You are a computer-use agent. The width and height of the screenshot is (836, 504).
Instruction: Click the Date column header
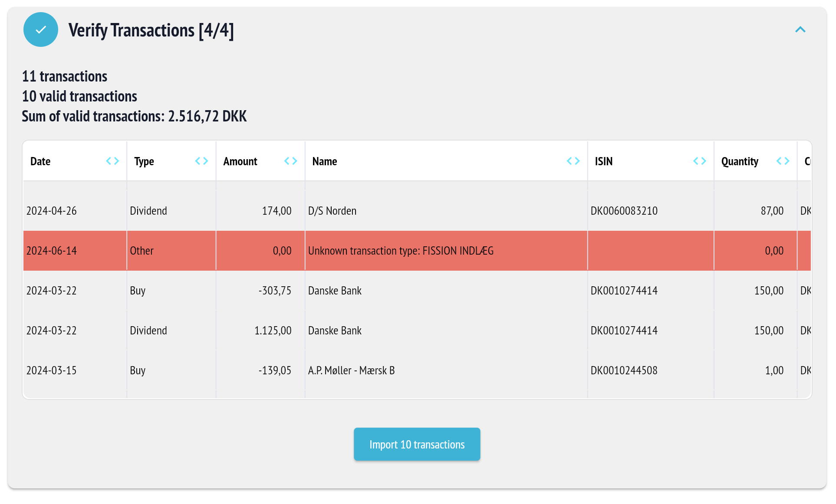pos(75,161)
